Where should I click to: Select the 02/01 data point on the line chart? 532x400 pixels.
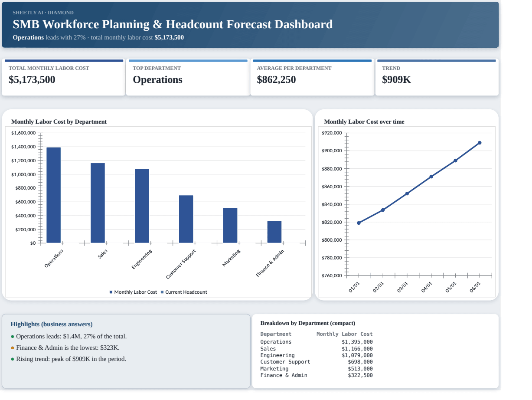(x=383, y=210)
